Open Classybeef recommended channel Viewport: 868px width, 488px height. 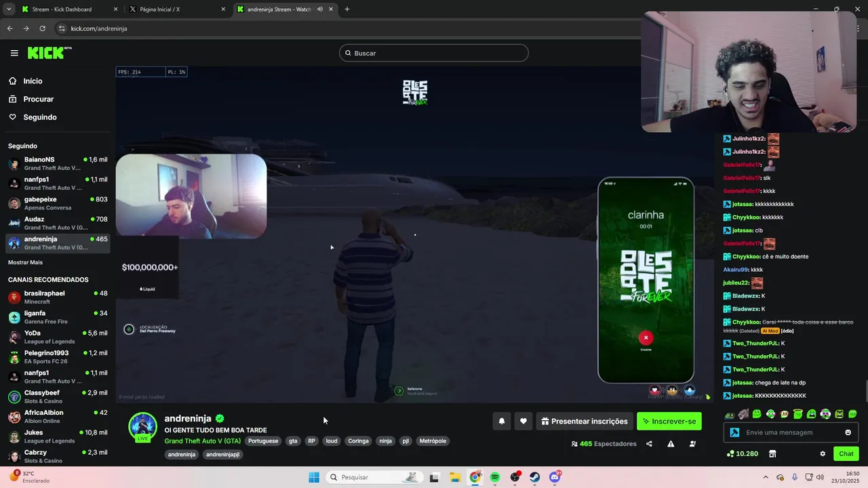point(58,396)
